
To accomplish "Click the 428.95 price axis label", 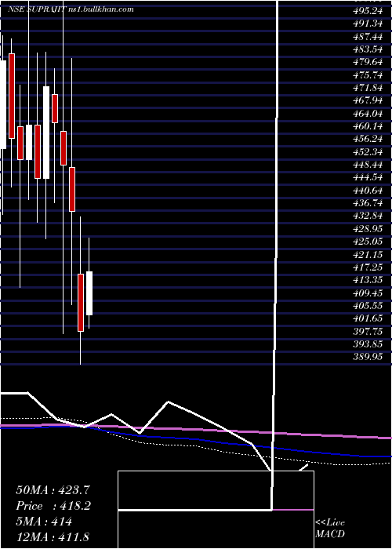I will [368, 229].
